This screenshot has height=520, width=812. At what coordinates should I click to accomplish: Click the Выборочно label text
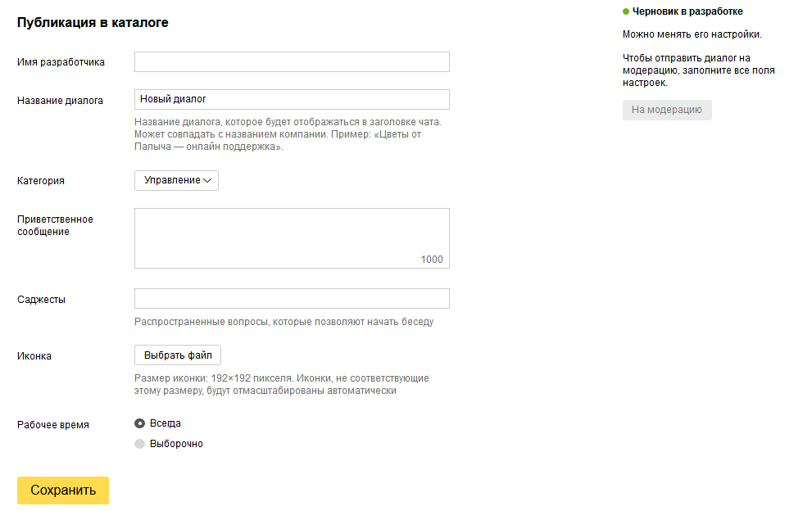tap(176, 444)
